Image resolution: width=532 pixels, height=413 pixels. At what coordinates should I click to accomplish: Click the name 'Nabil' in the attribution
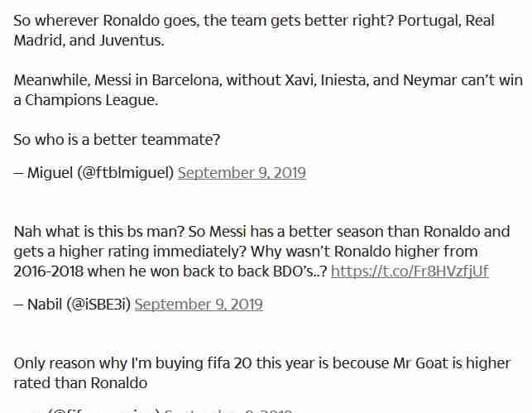45,305
